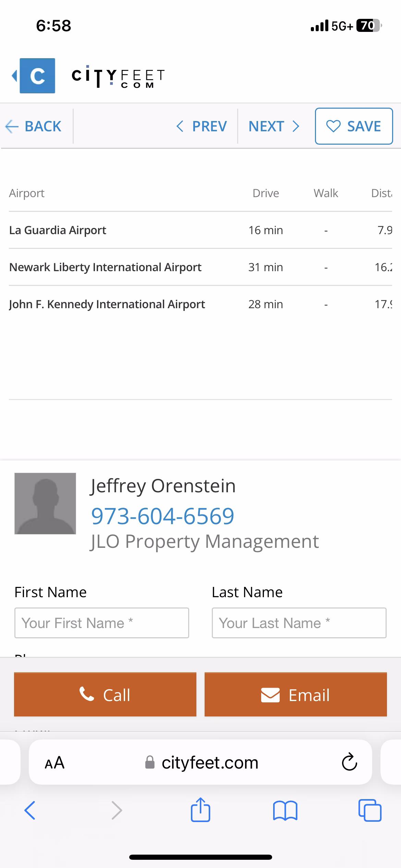The height and width of the screenshot is (868, 401).
Task: Tap the Safari forward arrow
Action: (117, 810)
